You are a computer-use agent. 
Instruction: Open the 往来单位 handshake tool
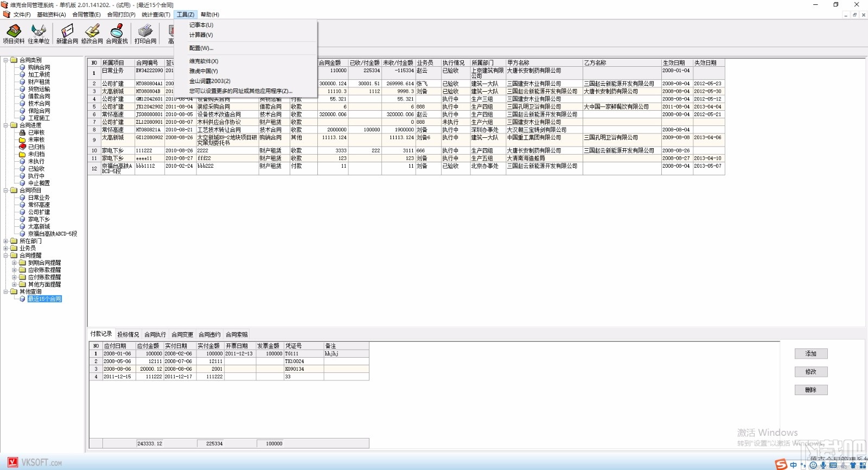coord(39,34)
